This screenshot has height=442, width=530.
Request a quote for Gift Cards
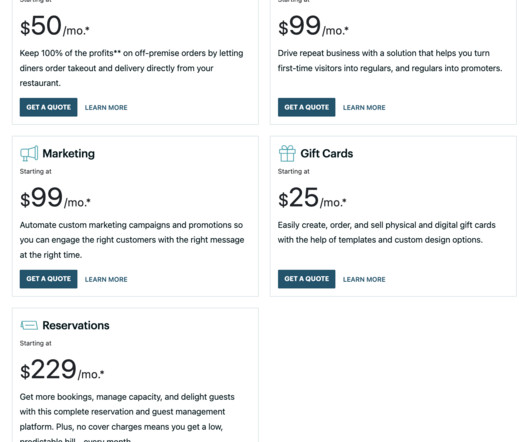(x=307, y=279)
